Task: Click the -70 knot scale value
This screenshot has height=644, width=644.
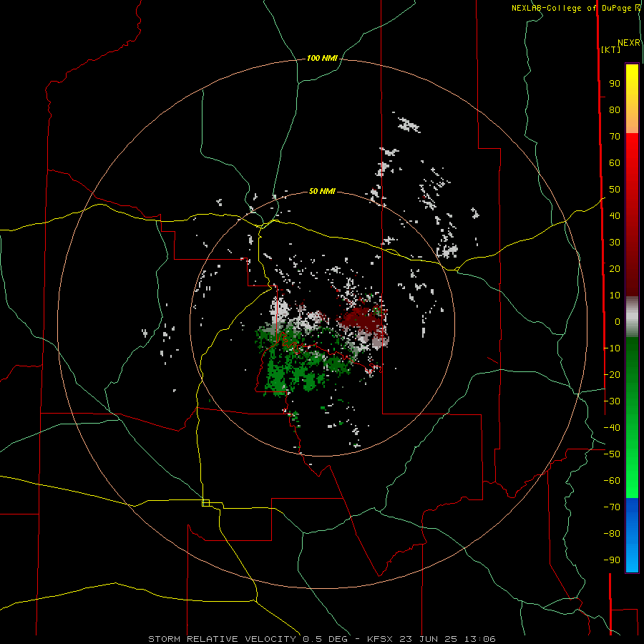Action: 612,507
